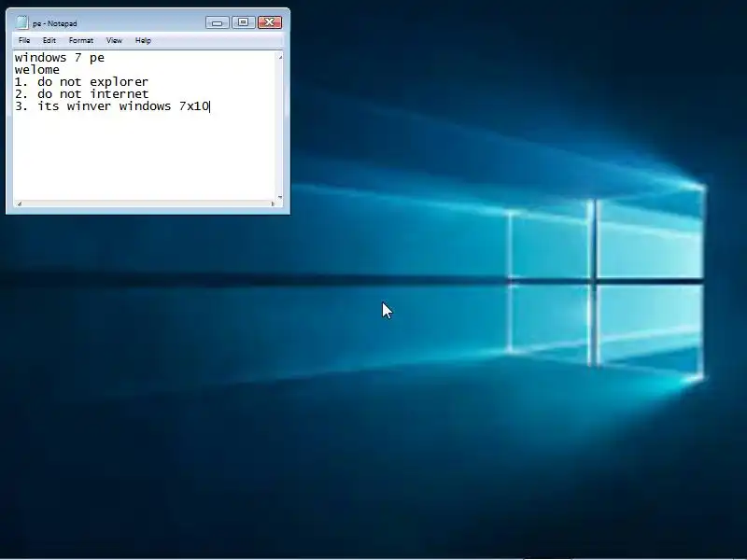Click the line 'windows 7 pe'
The width and height of the screenshot is (747, 560).
(60, 58)
